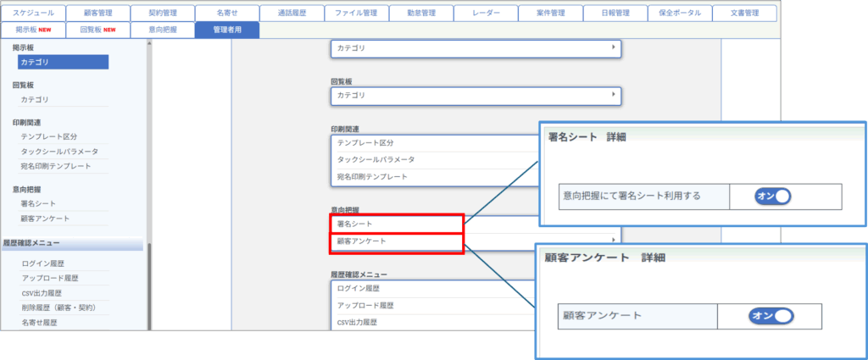Switch to the 顧客管理 tab
The height and width of the screenshot is (360, 868).
point(98,14)
